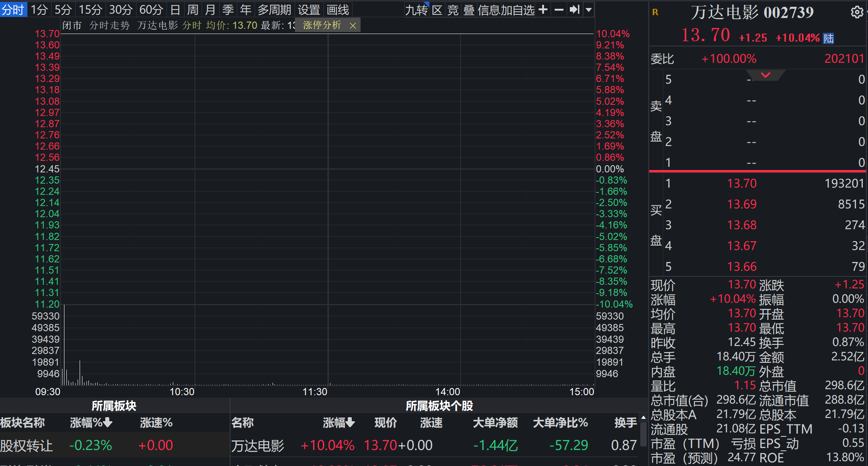Switch to the 30分 chart period
This screenshot has width=868, height=466.
[121, 10]
